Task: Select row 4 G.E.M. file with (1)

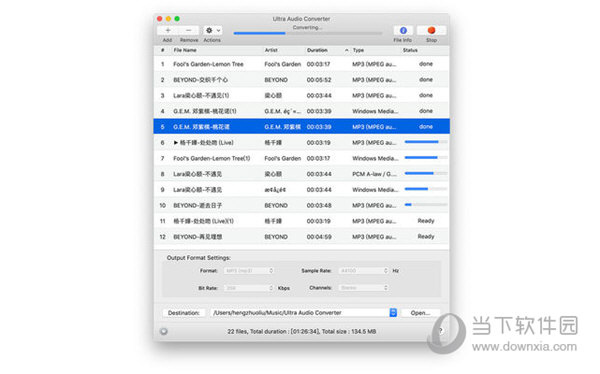Action: coord(205,111)
